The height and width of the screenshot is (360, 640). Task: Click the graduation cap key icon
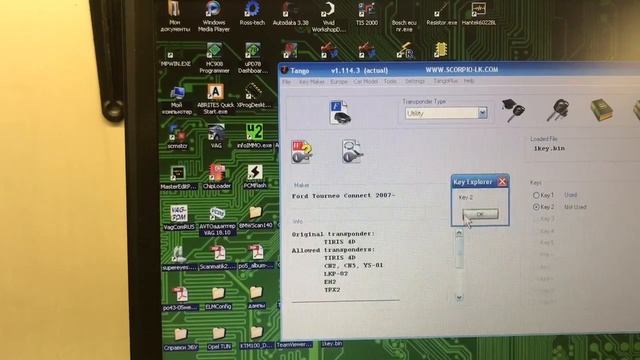tap(513, 110)
